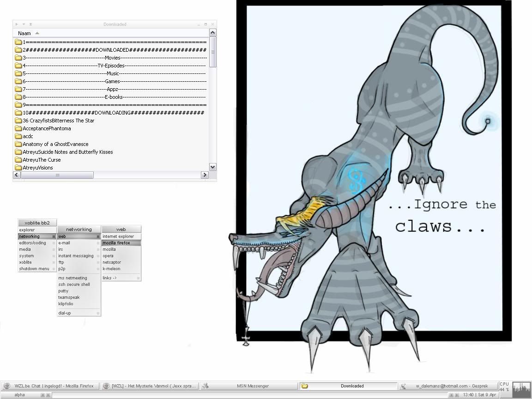Screen dimensions: 532x399
Task: Click the folder icon on Downloaded taskbar button
Action: click(x=305, y=386)
